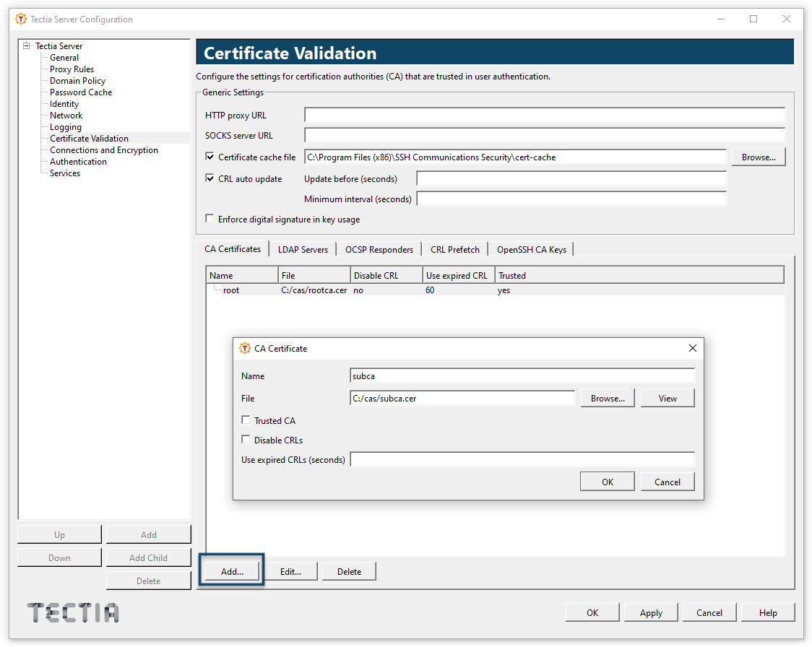Apply the configuration changes
The image size is (812, 647).
[x=651, y=612]
